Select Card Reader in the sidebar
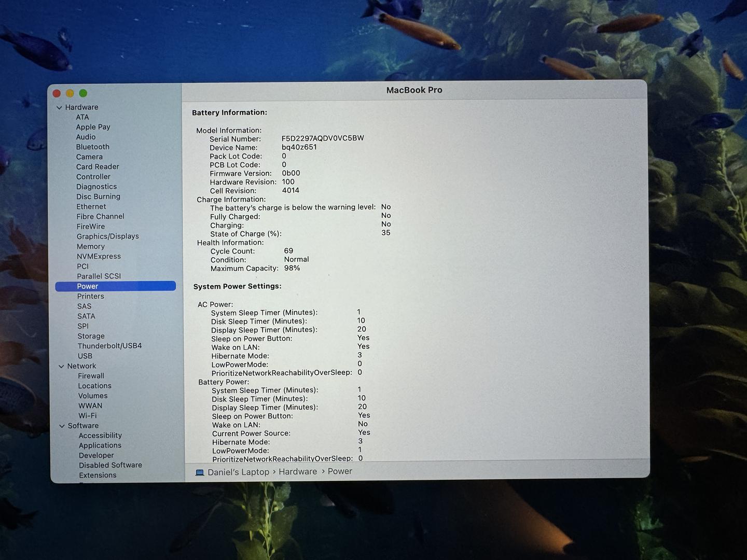Screen dimensions: 747x560 [x=98, y=166]
